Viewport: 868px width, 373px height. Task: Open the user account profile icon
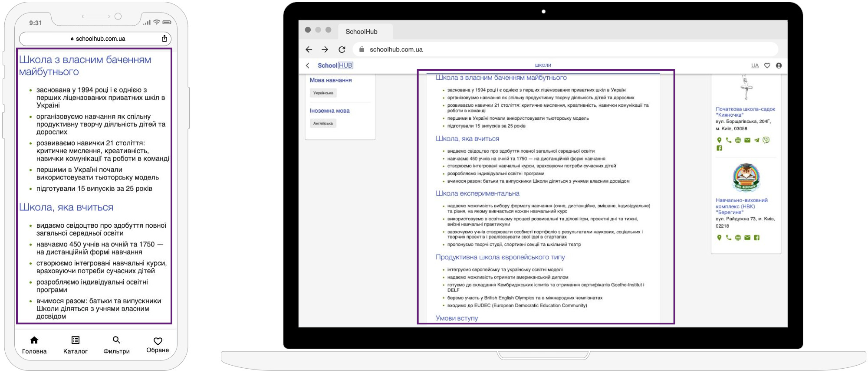tap(779, 65)
